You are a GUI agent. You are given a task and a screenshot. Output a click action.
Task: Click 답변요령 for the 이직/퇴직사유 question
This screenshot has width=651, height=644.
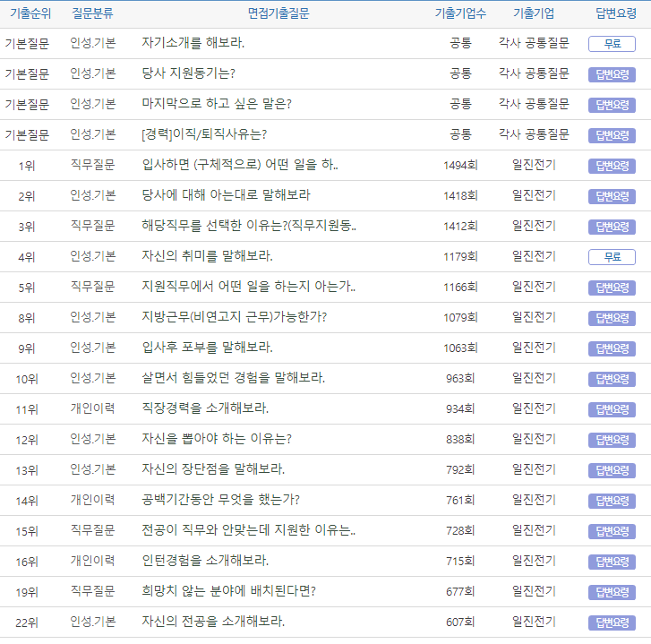[612, 135]
